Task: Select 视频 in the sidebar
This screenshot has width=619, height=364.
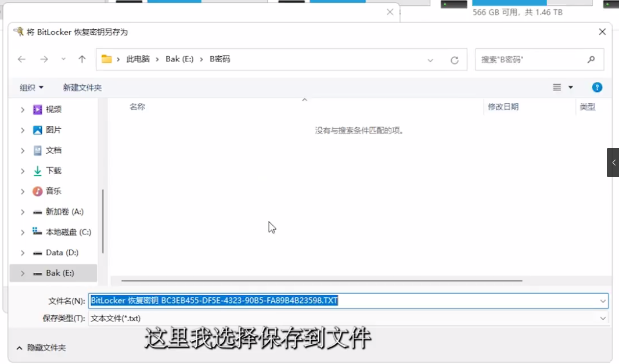Action: click(53, 109)
